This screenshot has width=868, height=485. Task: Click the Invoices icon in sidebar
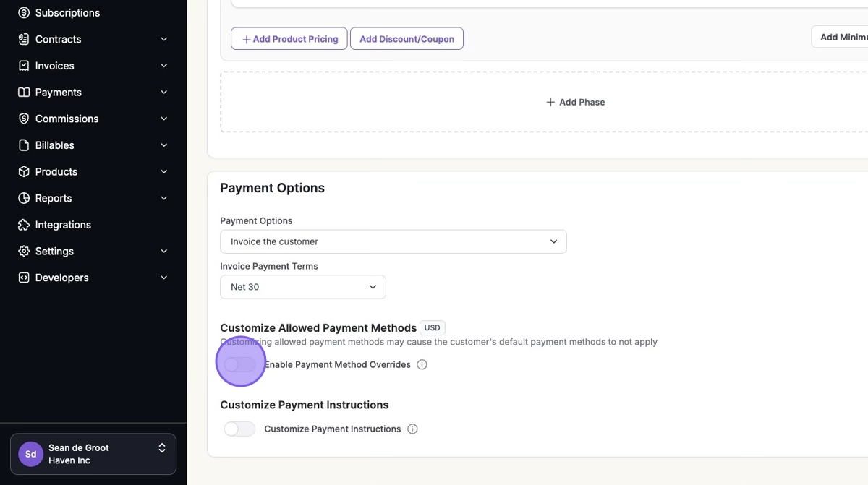click(x=24, y=66)
